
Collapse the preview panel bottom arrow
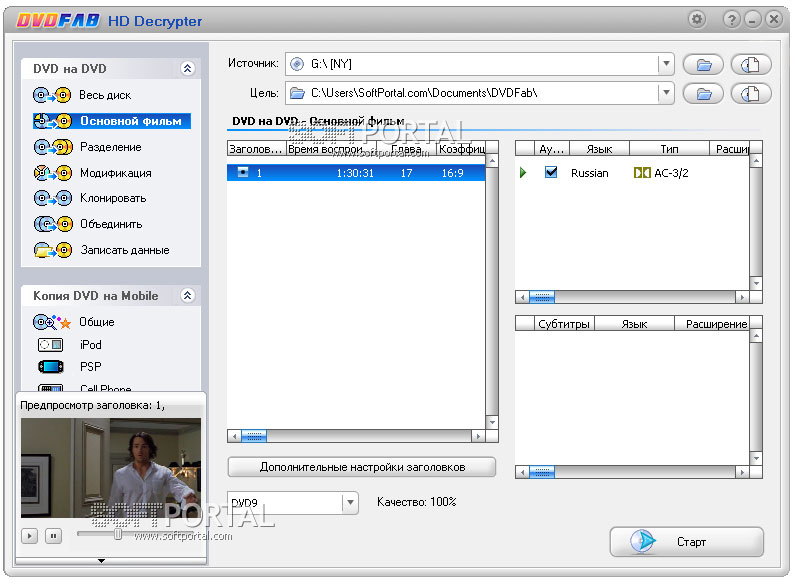pos(101,561)
